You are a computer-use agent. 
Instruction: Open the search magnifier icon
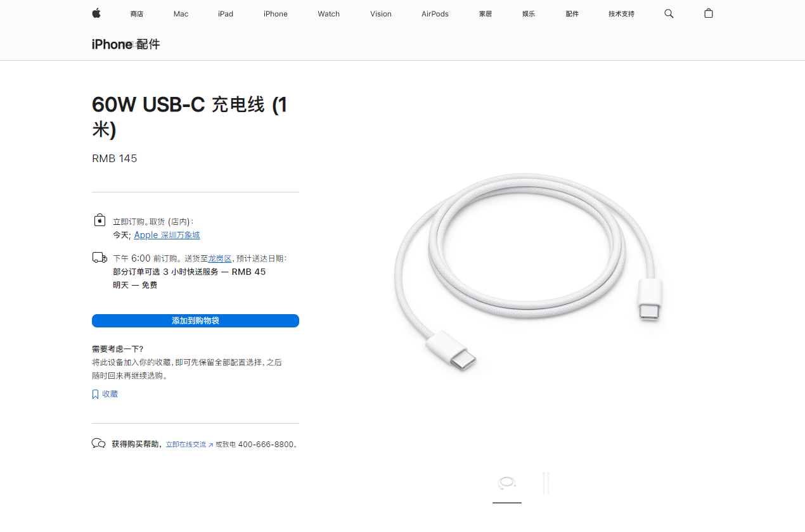[x=669, y=13]
